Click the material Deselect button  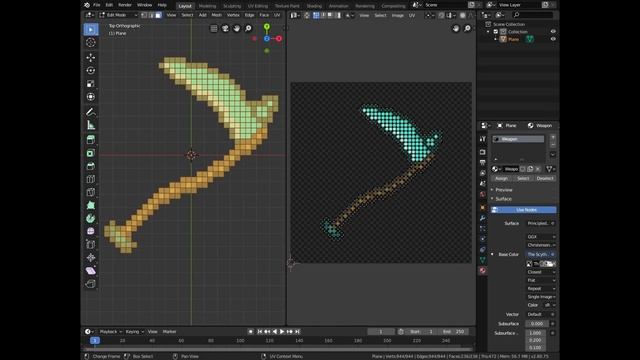point(545,178)
